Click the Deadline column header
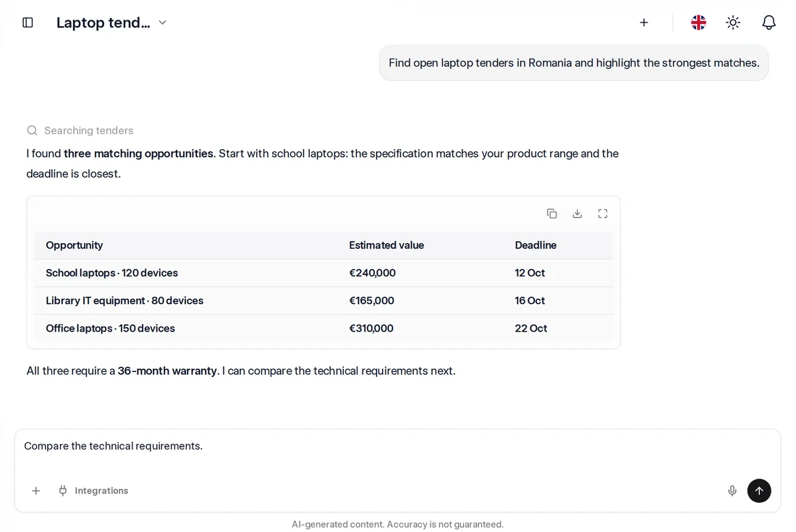This screenshot has width=796, height=532. [535, 245]
